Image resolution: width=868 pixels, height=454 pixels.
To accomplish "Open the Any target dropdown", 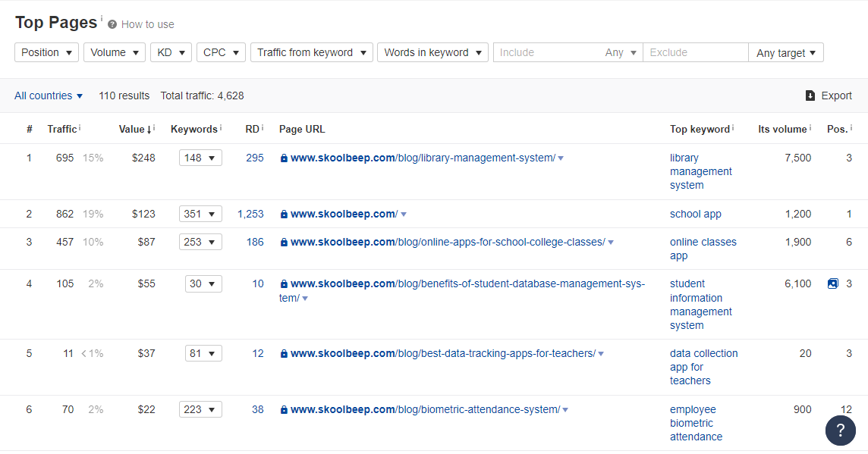I will click(x=785, y=52).
